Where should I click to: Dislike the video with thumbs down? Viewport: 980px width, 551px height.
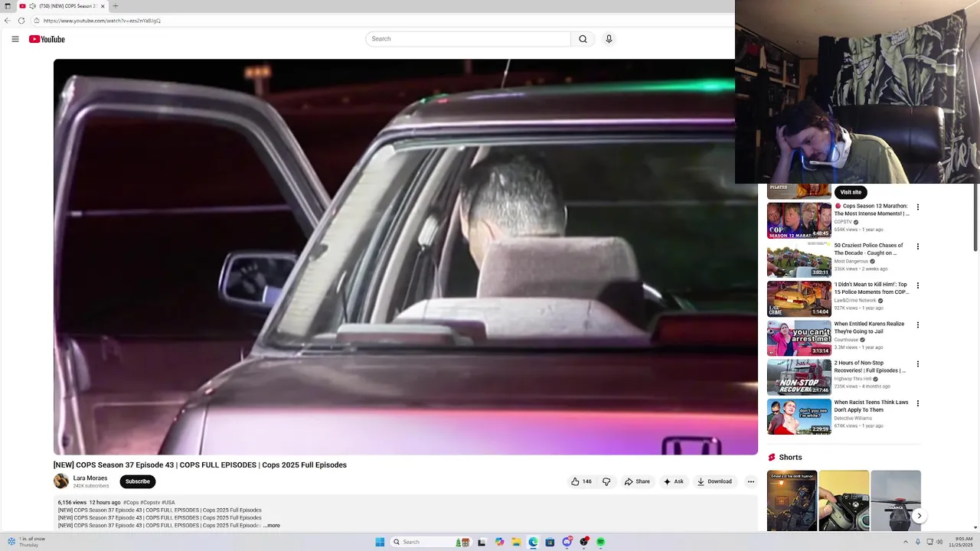coord(606,481)
